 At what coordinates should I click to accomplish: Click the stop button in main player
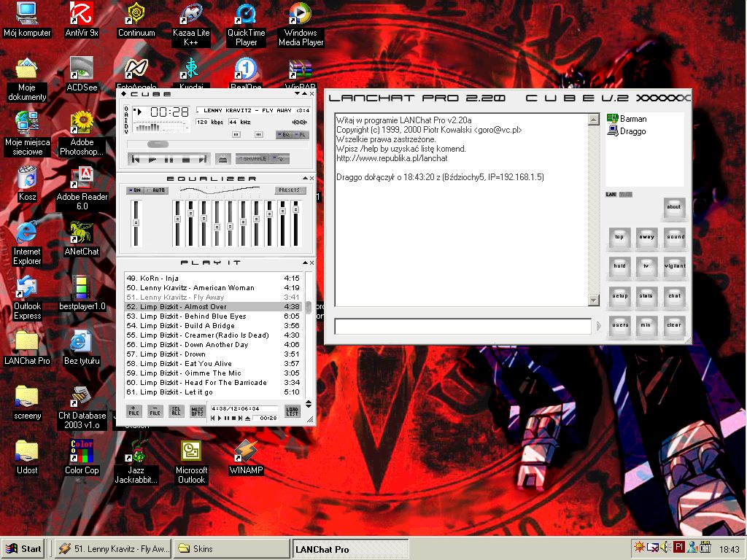(x=185, y=159)
